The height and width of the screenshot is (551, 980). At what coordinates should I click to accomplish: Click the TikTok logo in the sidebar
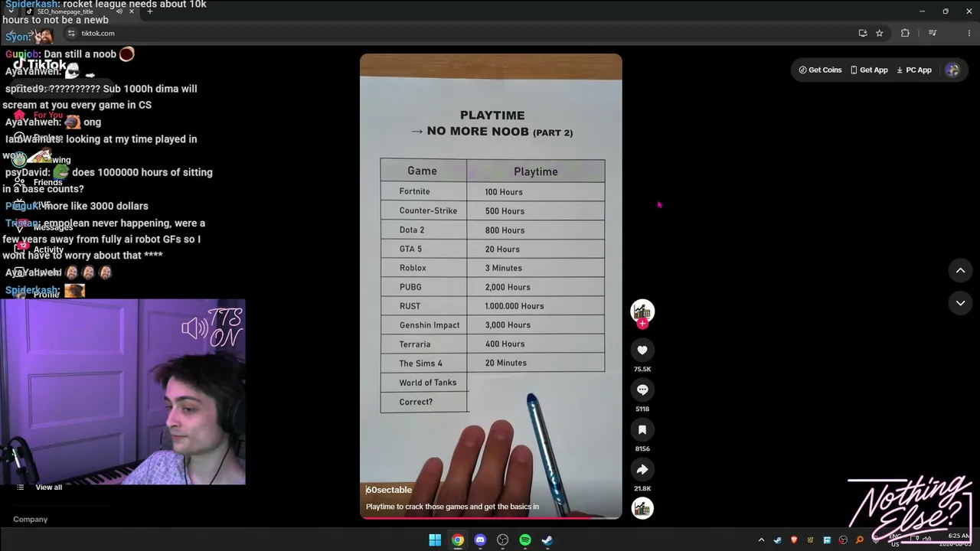pos(40,65)
